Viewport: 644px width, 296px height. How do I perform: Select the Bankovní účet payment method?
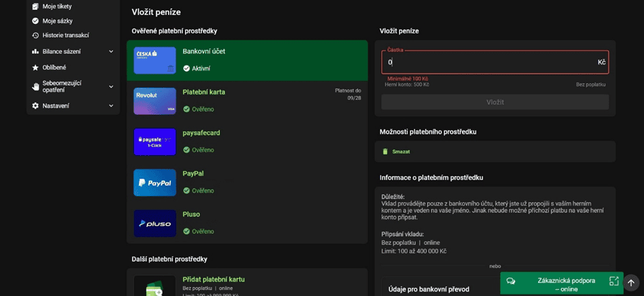pos(247,60)
